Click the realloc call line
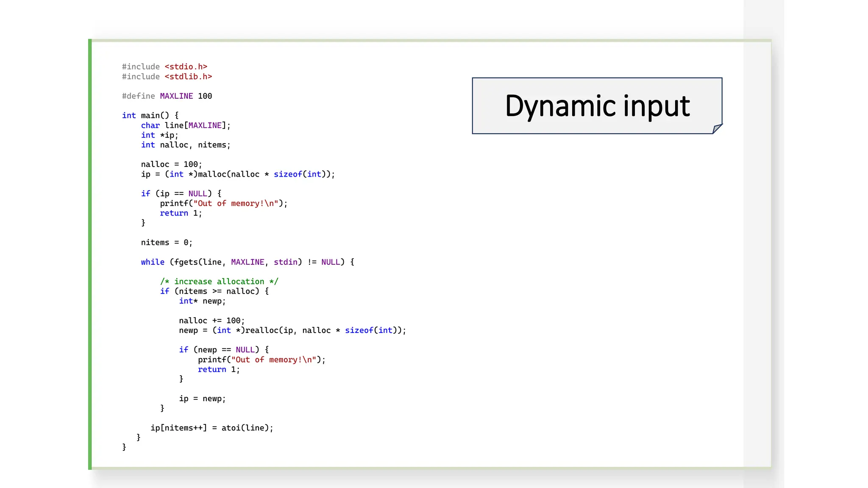 [292, 330]
